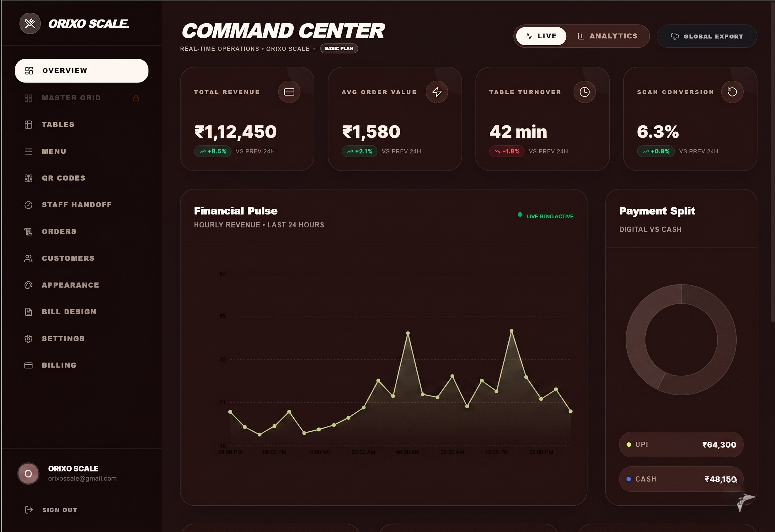Click the Scan Conversion refresh icon
Viewport: 775px width, 532px height.
coord(732,92)
